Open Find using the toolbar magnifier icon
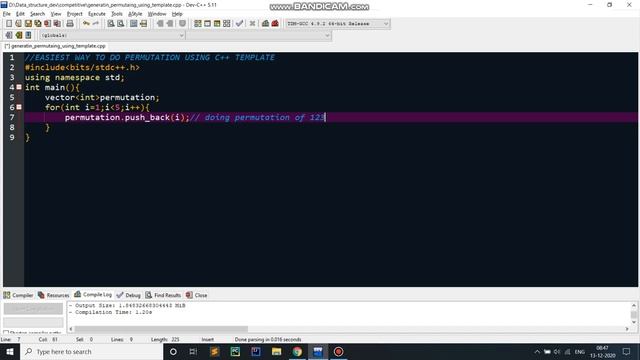 pyautogui.click(x=111, y=24)
